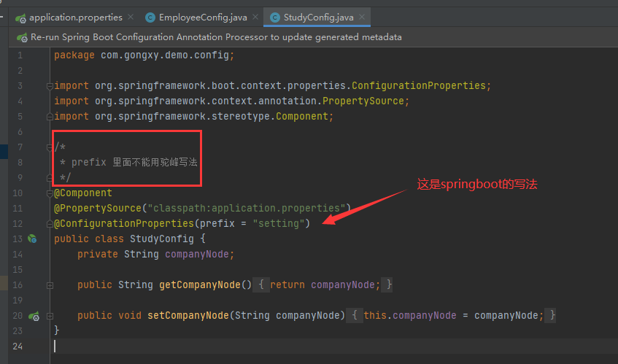Collapse the block comment at line 7
This screenshot has height=364, width=618.
50,147
